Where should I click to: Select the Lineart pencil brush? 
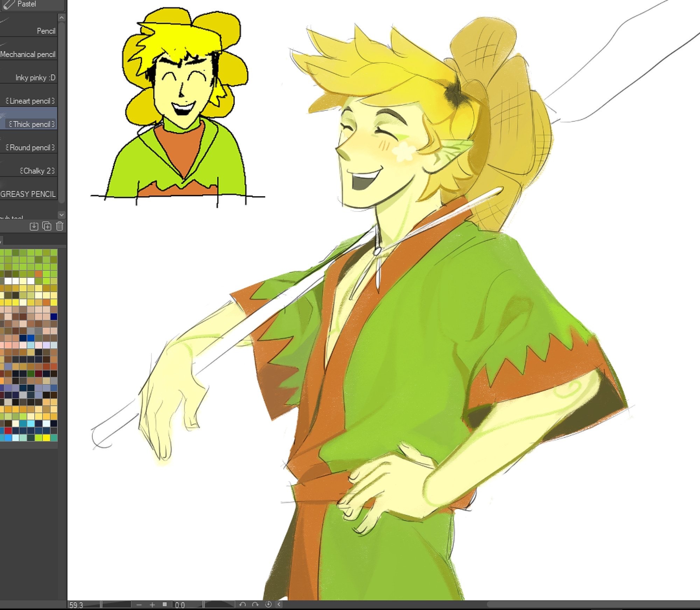pyautogui.click(x=28, y=95)
